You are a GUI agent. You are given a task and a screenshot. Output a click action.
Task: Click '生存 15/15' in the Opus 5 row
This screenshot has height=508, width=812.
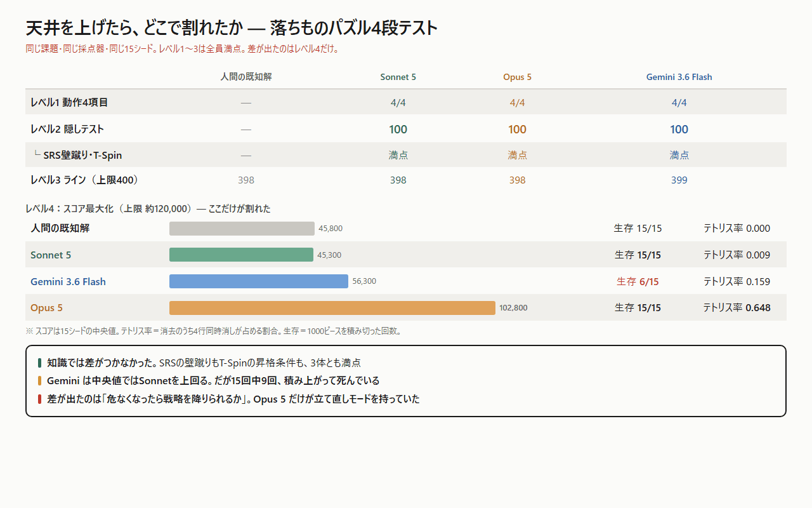point(638,308)
